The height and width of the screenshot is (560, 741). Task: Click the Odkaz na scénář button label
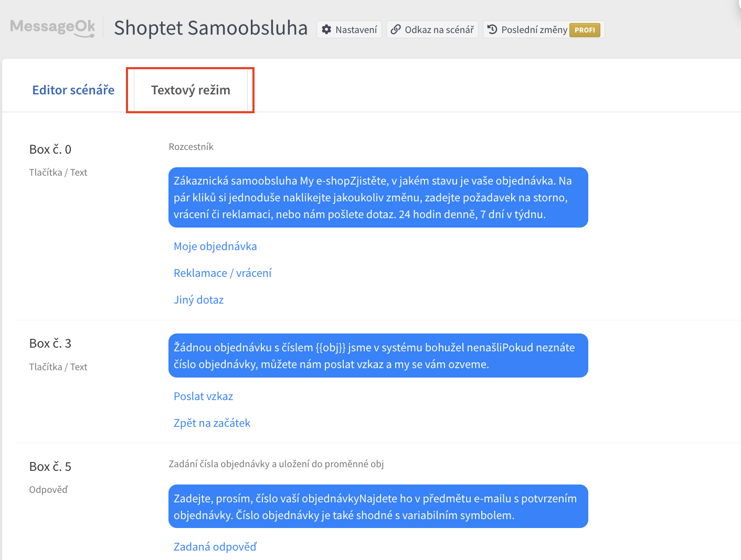[439, 30]
